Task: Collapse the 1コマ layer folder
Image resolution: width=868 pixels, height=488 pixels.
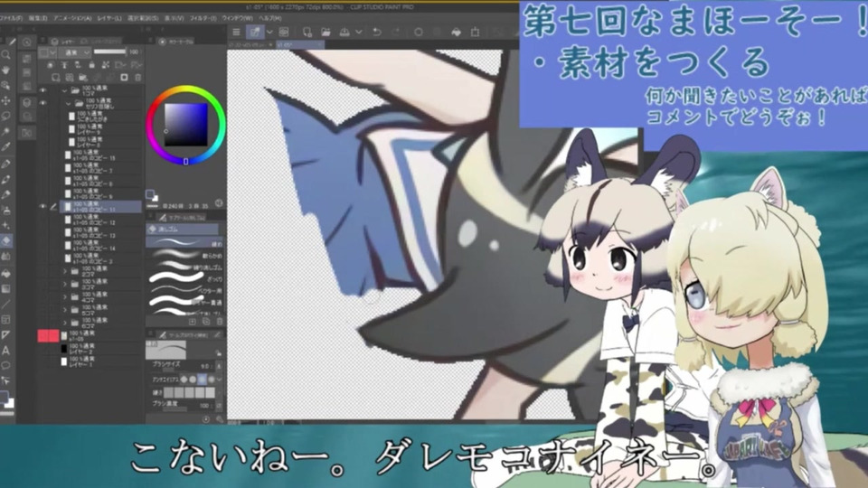Action: click(65, 90)
